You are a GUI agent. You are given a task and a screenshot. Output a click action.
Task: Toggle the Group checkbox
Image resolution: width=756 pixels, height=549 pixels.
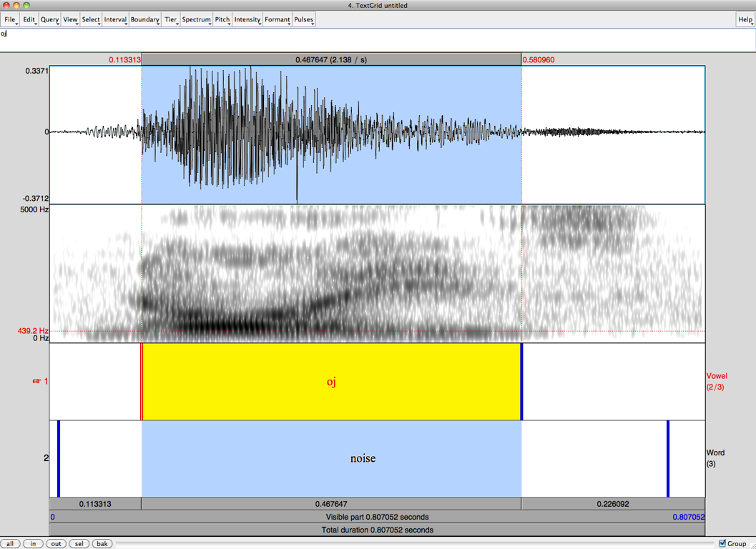click(x=722, y=543)
